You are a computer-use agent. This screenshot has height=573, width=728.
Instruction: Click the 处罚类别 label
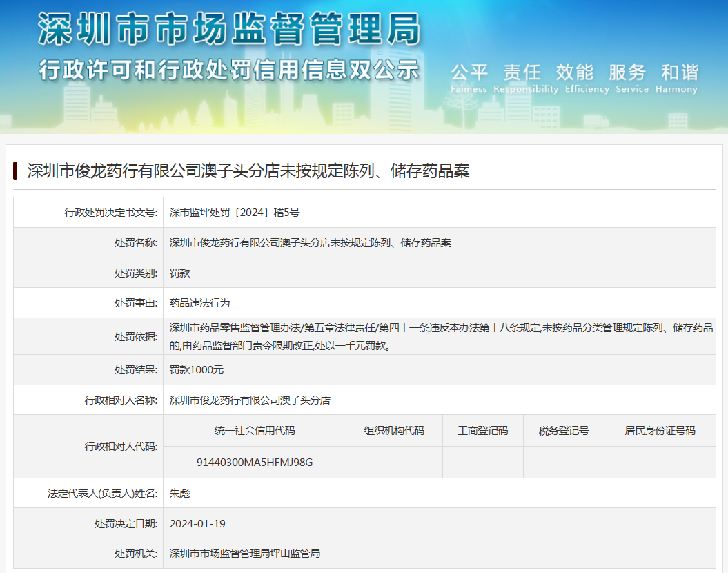(x=136, y=273)
